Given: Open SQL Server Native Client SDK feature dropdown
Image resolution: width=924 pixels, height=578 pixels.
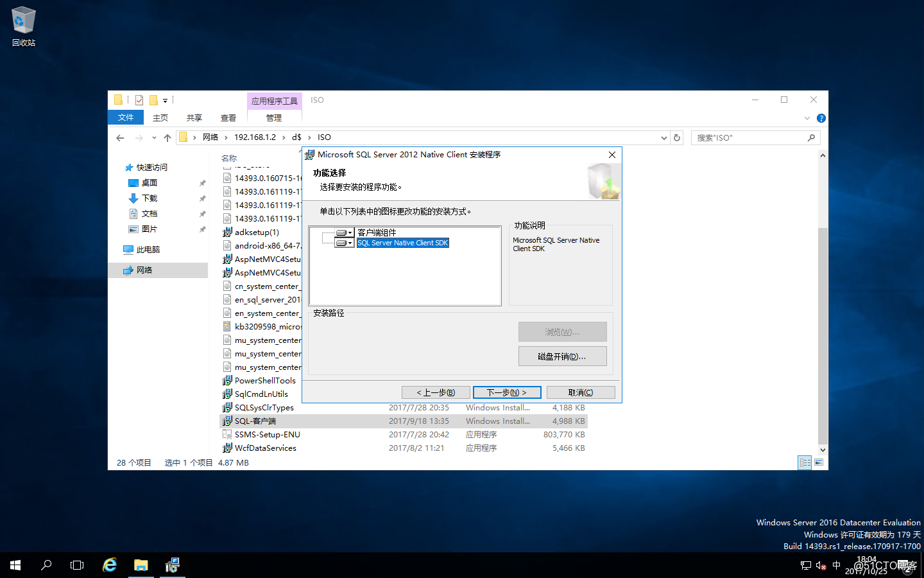Looking at the screenshot, I should [345, 243].
